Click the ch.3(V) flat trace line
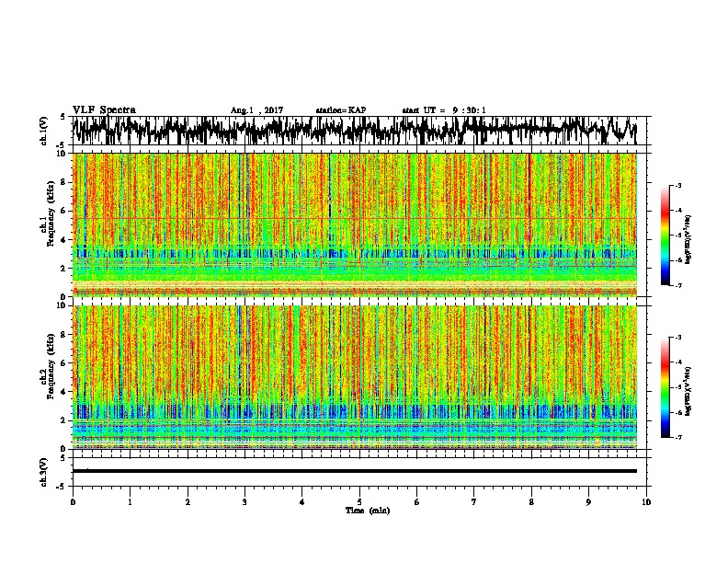The height and width of the screenshot is (563, 728). click(x=355, y=471)
